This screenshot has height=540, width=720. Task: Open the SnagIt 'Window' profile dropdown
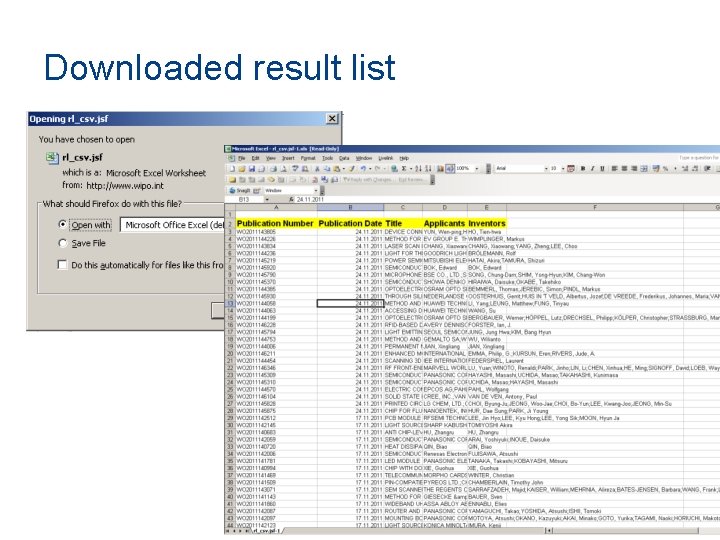click(316, 191)
